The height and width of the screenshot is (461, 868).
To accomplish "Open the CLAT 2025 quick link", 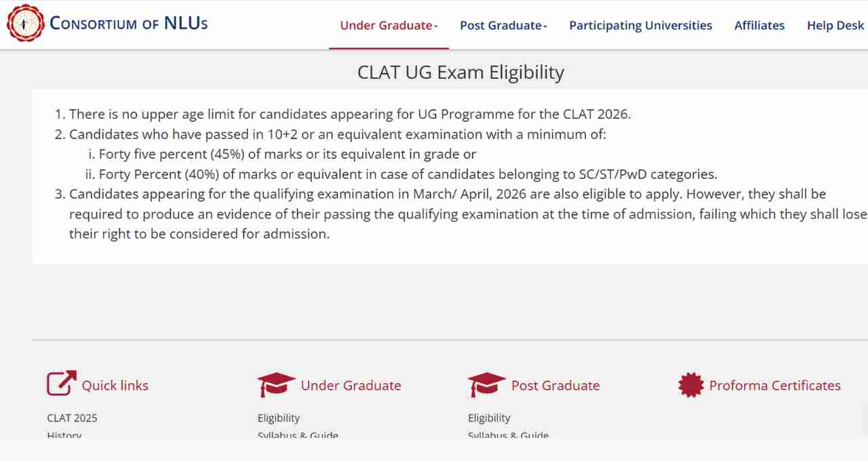I will click(x=73, y=418).
